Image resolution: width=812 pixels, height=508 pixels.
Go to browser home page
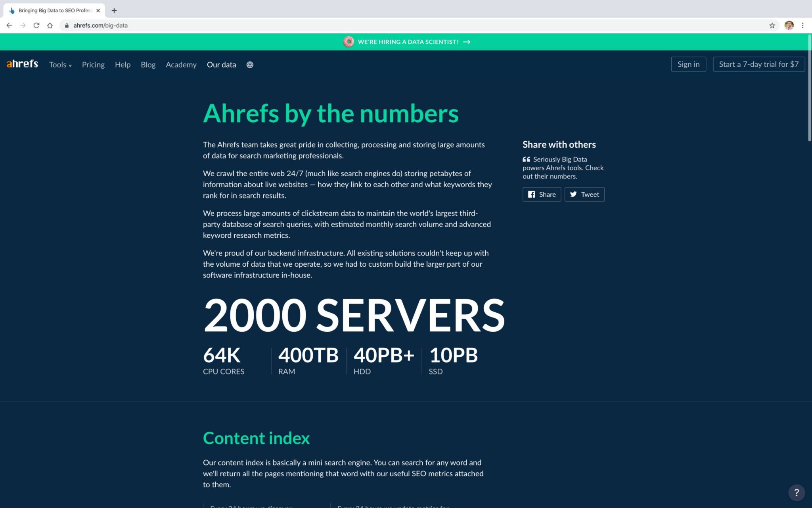coord(50,25)
